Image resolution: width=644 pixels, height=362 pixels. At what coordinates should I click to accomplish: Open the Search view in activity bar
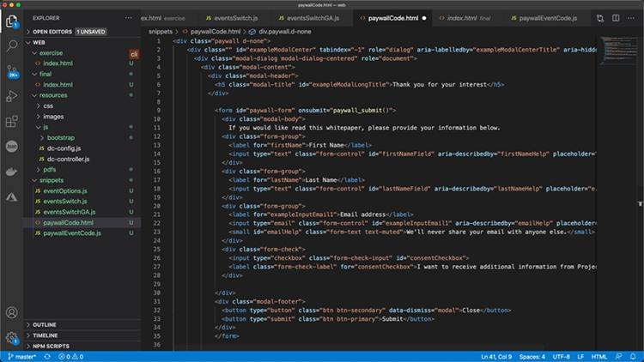click(12, 47)
